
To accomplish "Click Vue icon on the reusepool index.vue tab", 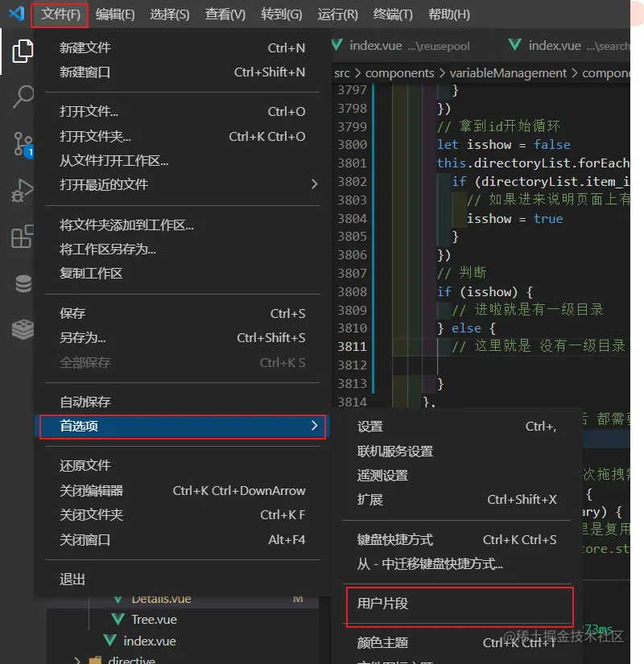I will coord(337,44).
